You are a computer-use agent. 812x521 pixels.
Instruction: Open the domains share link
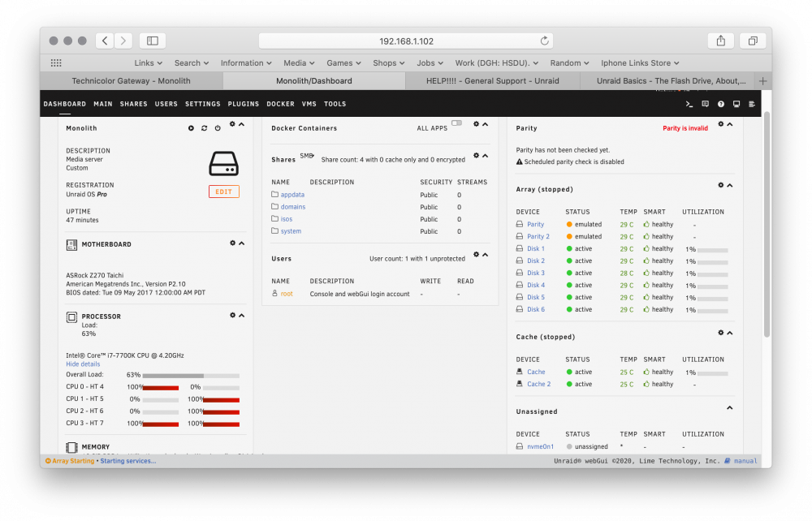pos(293,206)
